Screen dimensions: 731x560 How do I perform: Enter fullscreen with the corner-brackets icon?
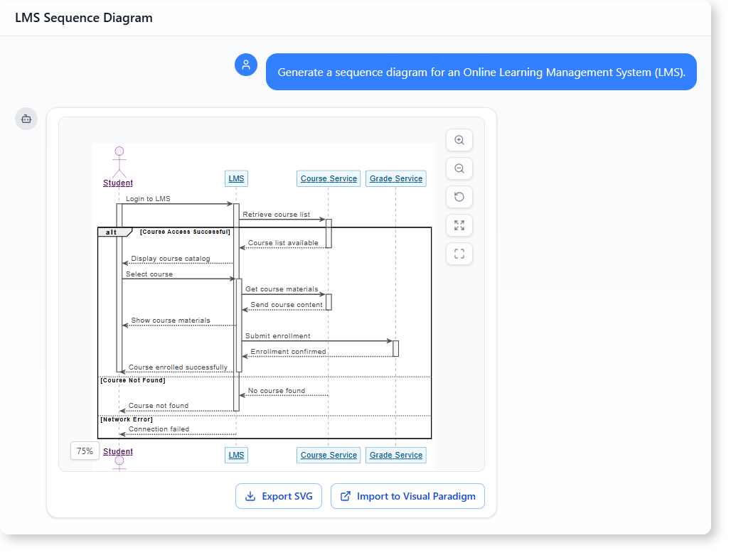459,254
